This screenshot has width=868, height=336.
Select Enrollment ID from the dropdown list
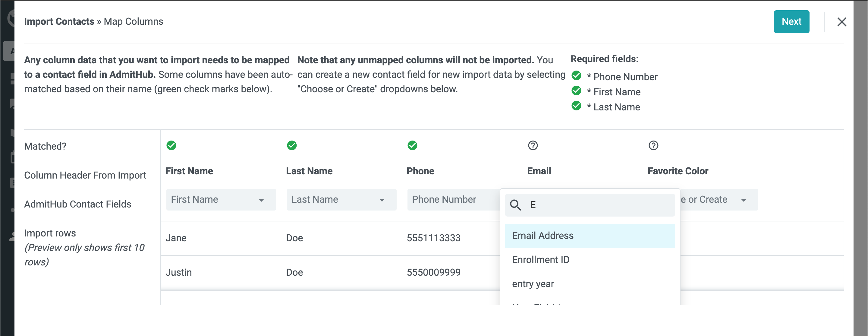point(590,260)
